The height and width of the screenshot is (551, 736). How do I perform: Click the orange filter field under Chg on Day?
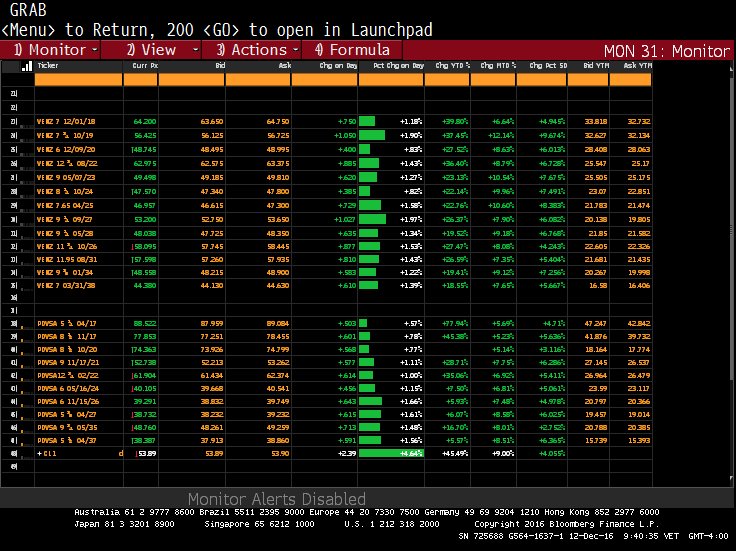(324, 80)
